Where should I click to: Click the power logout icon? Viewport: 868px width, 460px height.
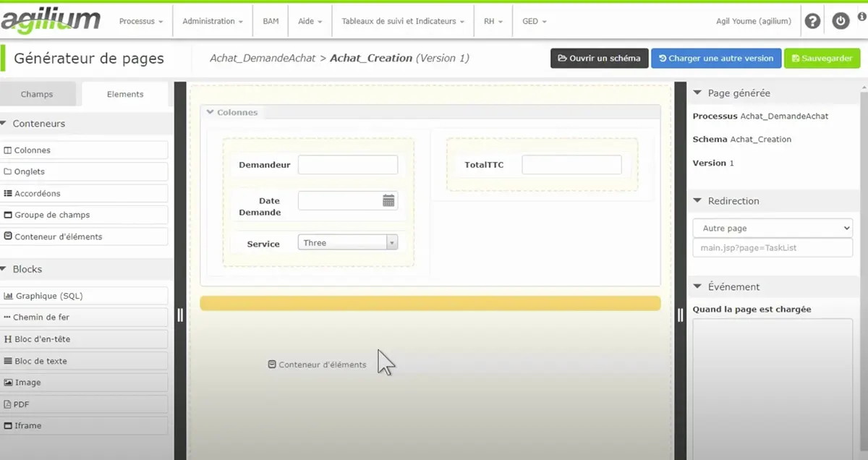840,22
